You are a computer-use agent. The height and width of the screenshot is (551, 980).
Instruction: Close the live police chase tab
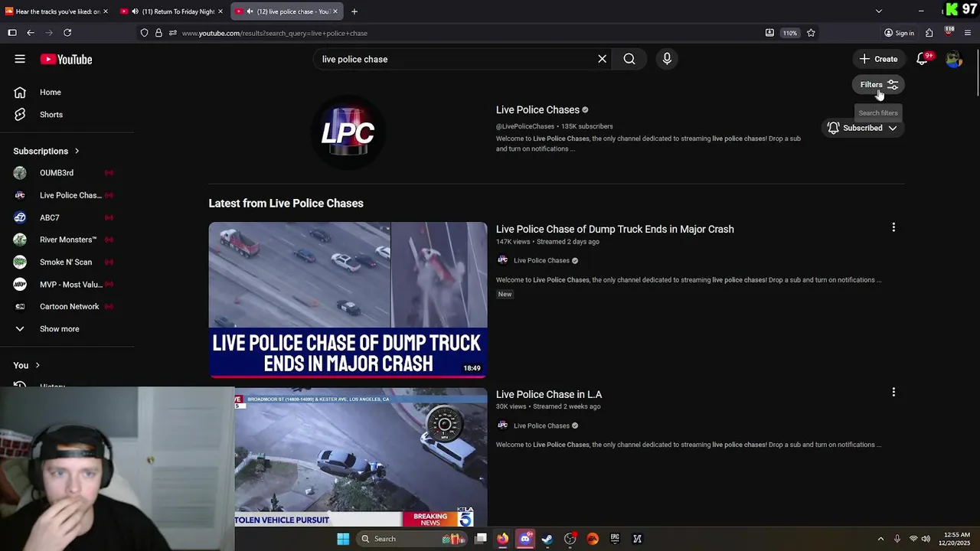335,11
